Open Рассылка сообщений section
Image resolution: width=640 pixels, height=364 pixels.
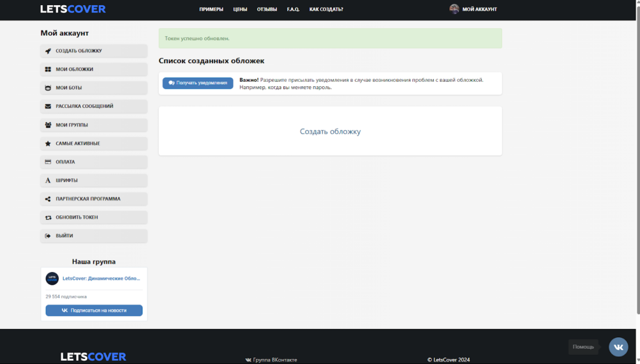[94, 106]
